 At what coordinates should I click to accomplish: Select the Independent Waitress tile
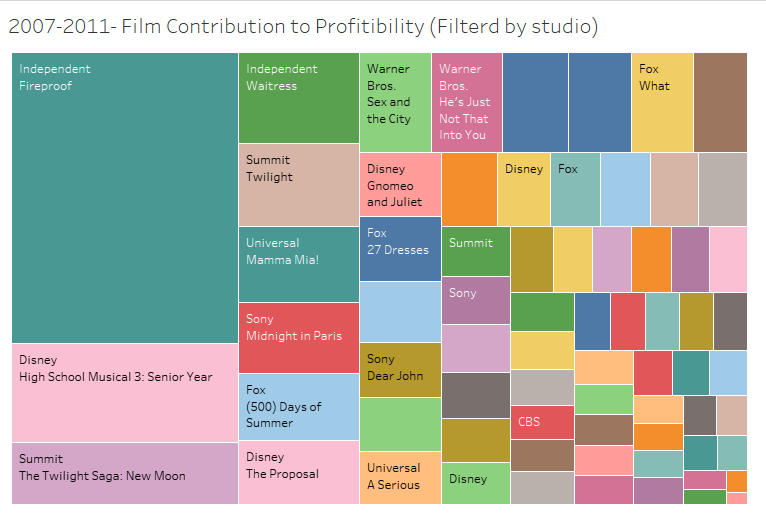[x=298, y=98]
